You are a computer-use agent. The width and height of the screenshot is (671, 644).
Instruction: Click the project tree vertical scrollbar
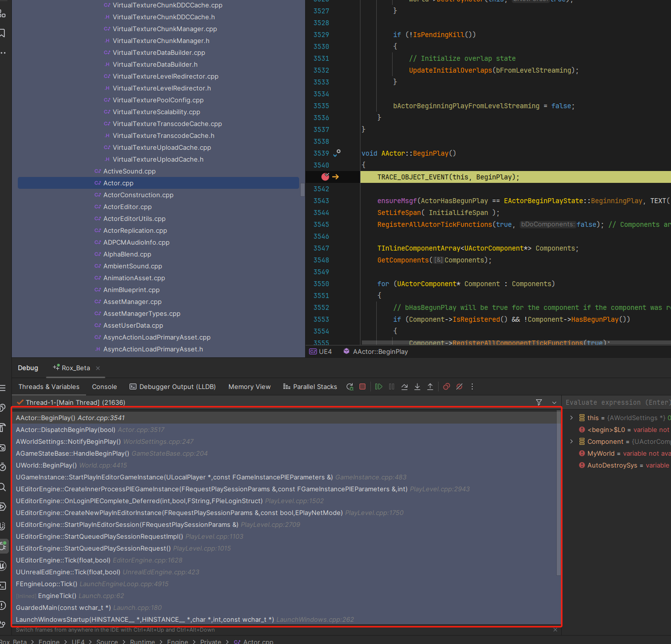(x=303, y=189)
